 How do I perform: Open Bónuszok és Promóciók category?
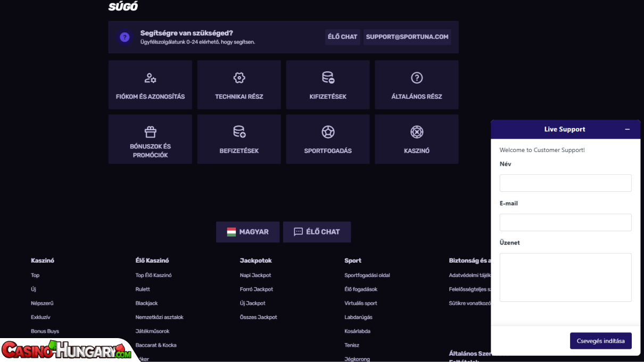[150, 139]
